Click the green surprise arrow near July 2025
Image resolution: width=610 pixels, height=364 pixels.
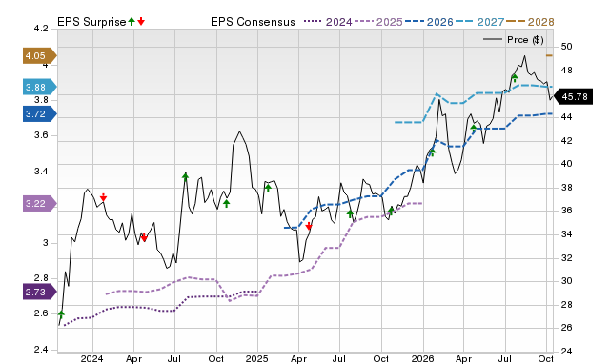350,213
